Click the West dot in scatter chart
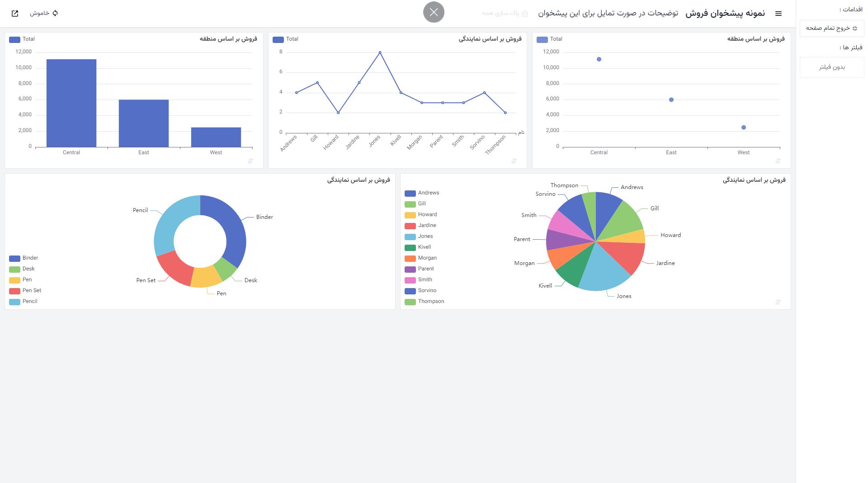Screen dimensions: 868x483 [744, 128]
